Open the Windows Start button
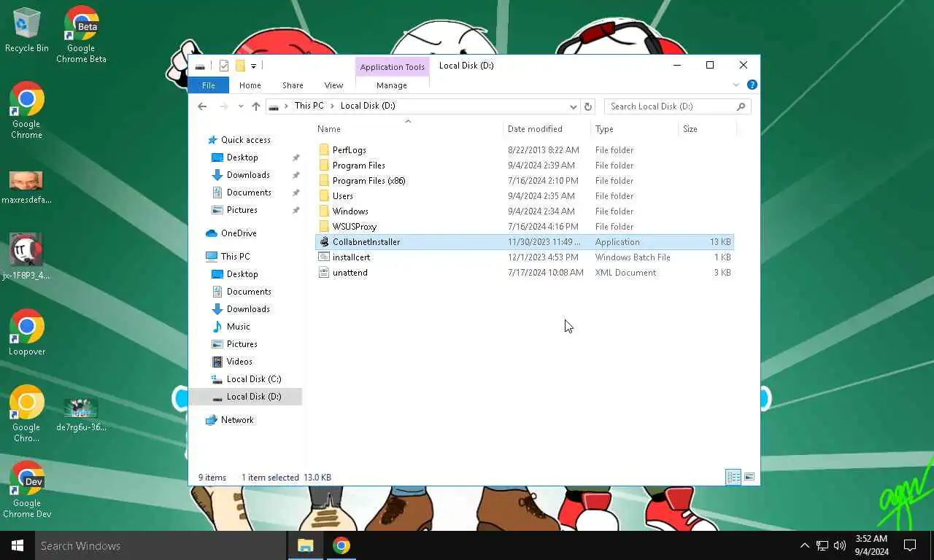The height and width of the screenshot is (560, 934). [18, 545]
